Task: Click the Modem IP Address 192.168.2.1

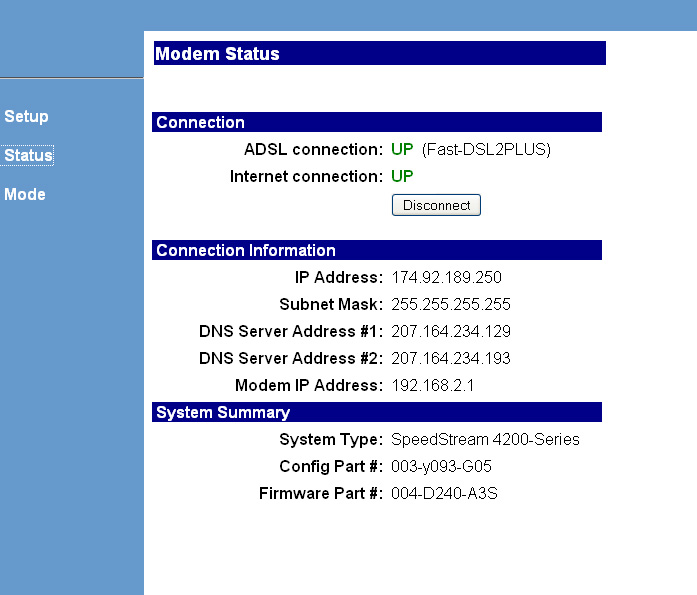Action: click(433, 385)
